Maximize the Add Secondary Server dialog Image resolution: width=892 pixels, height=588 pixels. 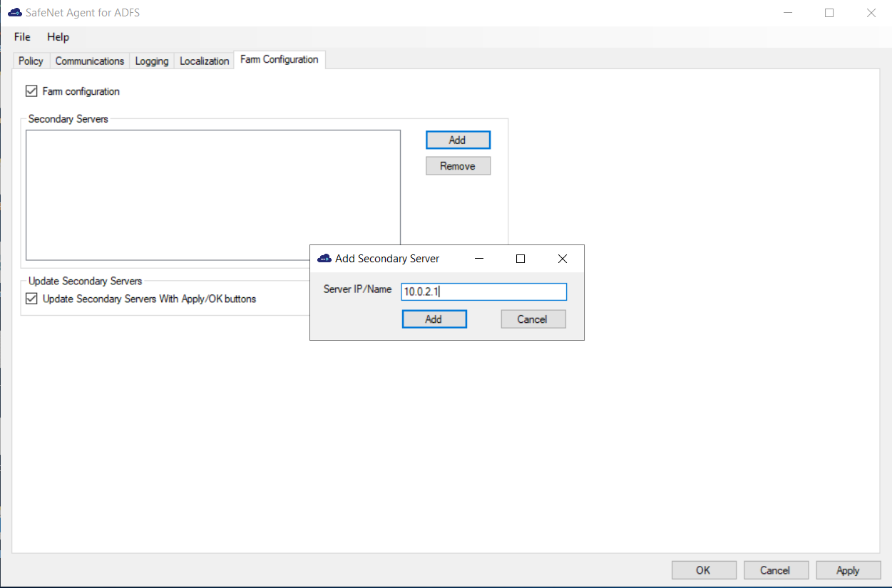point(521,259)
